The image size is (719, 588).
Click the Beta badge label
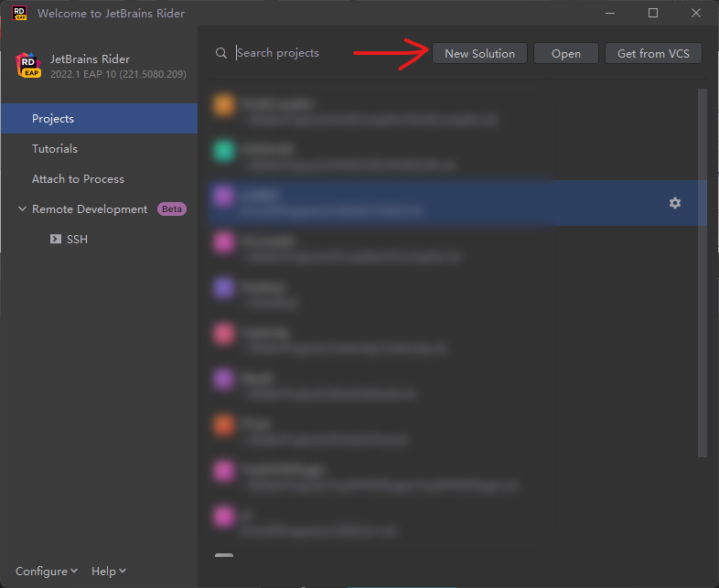point(172,209)
